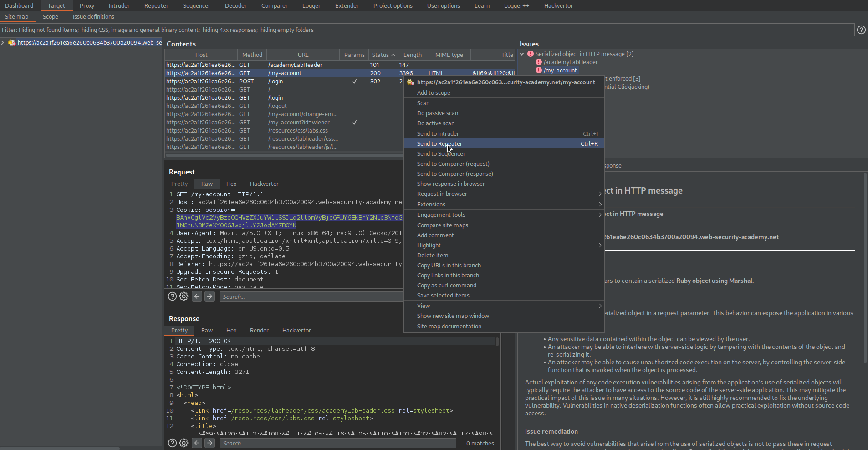Screen dimensions: 868x450
Task: Click the Response panel help icon
Action: (x=172, y=443)
